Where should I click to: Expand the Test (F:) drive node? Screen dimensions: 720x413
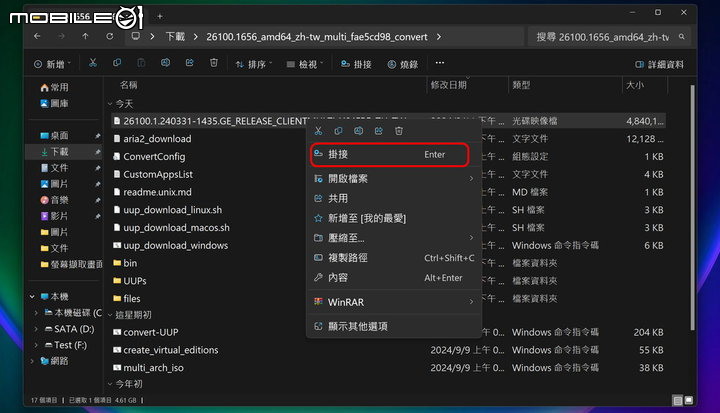(36, 345)
